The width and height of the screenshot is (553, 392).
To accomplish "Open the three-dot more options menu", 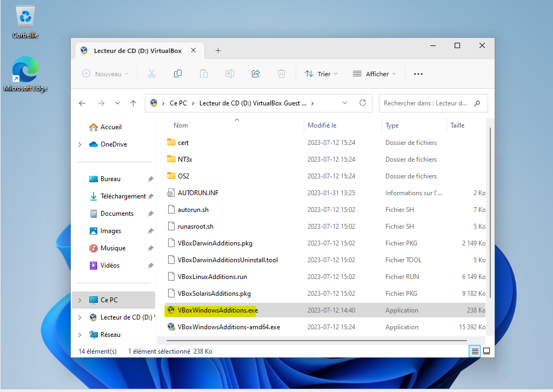I will click(418, 74).
